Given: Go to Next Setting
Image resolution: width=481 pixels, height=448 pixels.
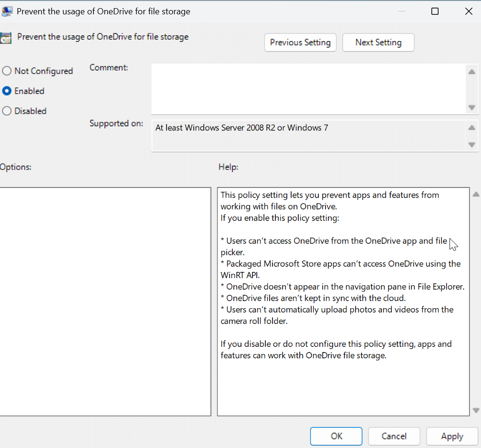Looking at the screenshot, I should pyautogui.click(x=378, y=42).
